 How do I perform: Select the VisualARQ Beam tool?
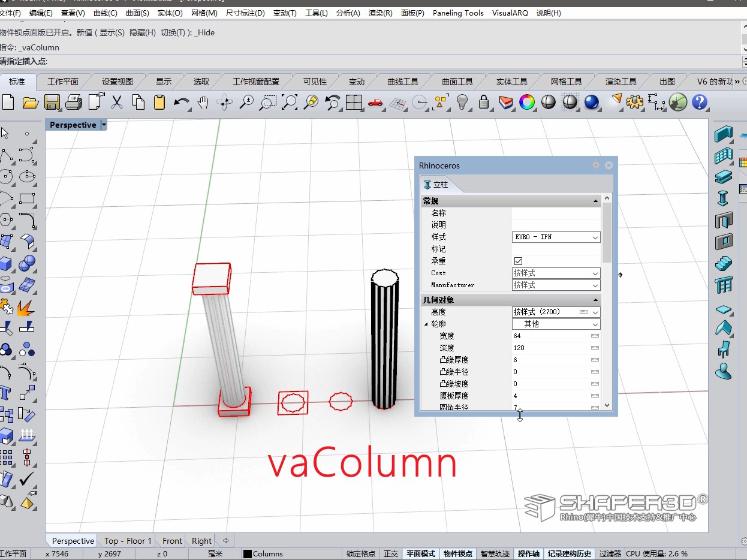click(x=724, y=177)
